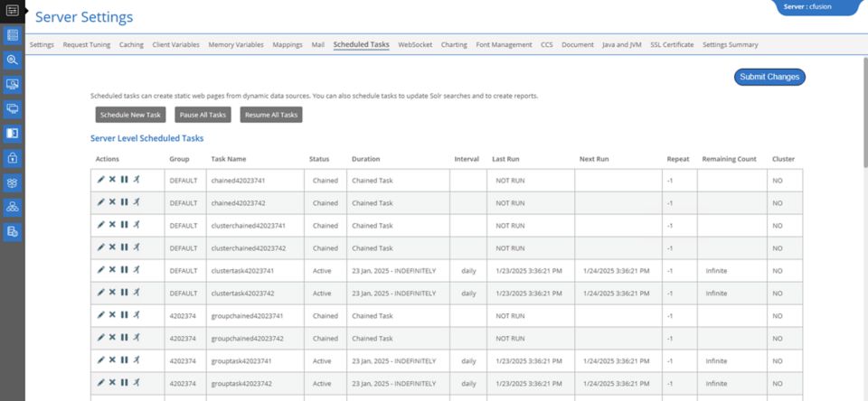Delete task chained42023742 using its X icon
The height and width of the screenshot is (401, 868).
112,202
